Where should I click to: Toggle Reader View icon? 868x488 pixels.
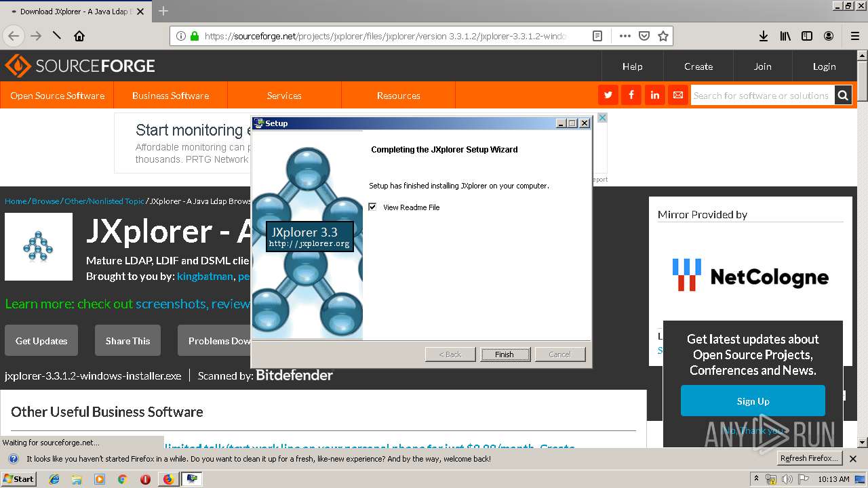click(x=597, y=36)
